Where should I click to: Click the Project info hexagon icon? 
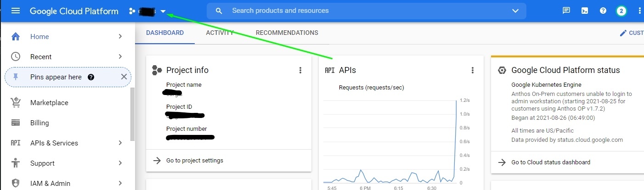click(x=157, y=70)
